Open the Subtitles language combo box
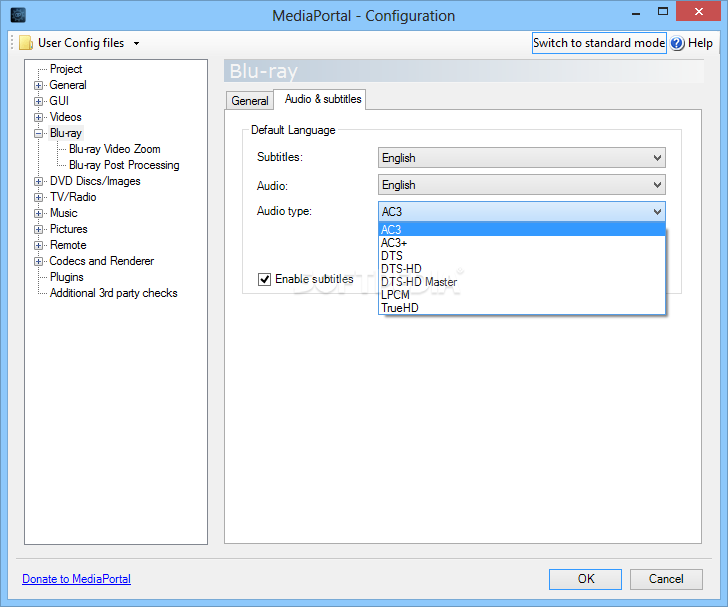 [x=521, y=158]
